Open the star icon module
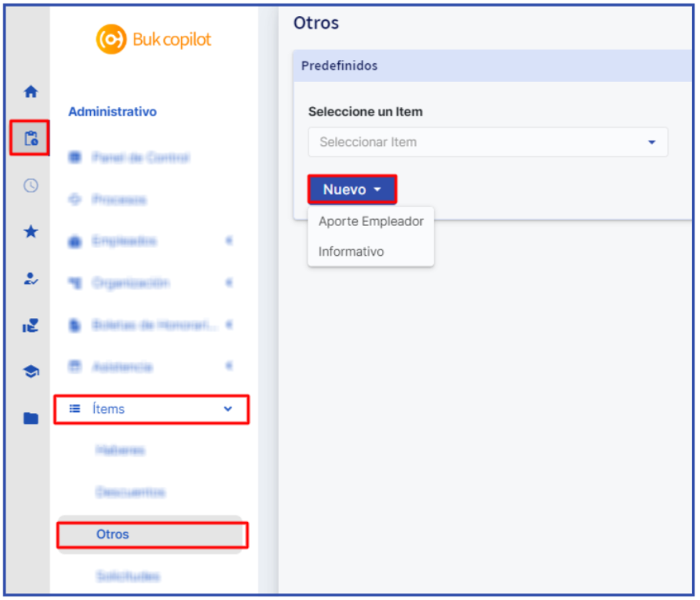Image resolution: width=700 pixels, height=600 pixels. (x=31, y=231)
